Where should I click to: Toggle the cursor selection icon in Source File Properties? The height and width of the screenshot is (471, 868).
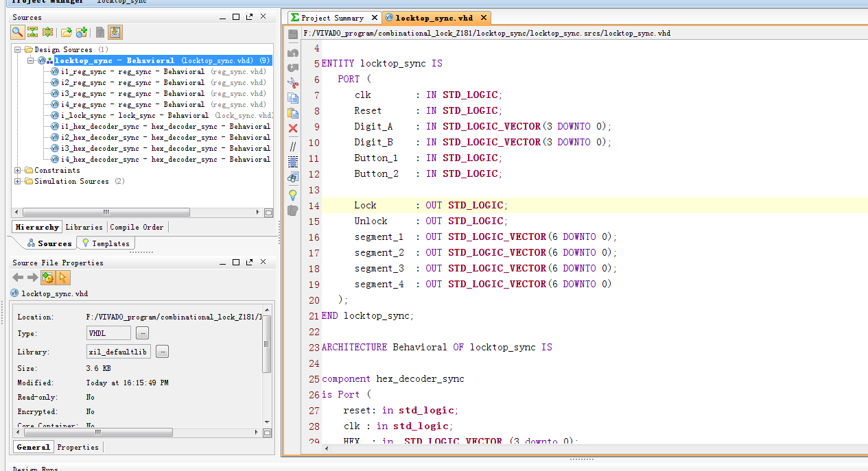pyautogui.click(x=62, y=278)
